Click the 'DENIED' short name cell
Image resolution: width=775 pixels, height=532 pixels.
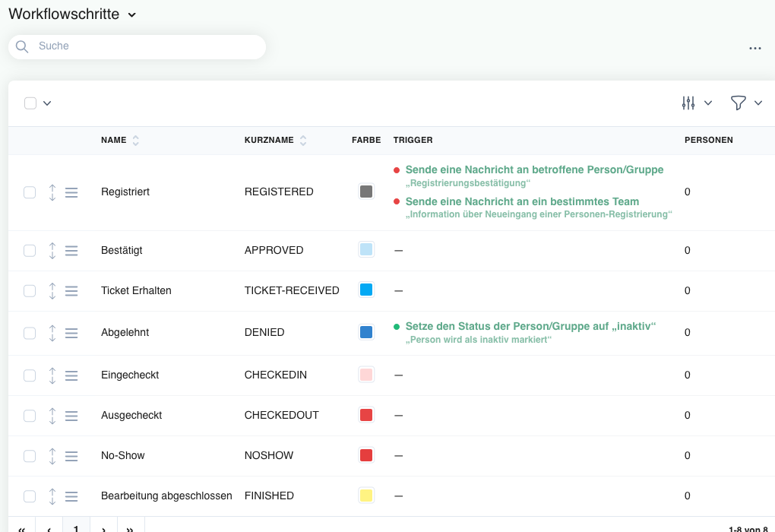pyautogui.click(x=264, y=332)
